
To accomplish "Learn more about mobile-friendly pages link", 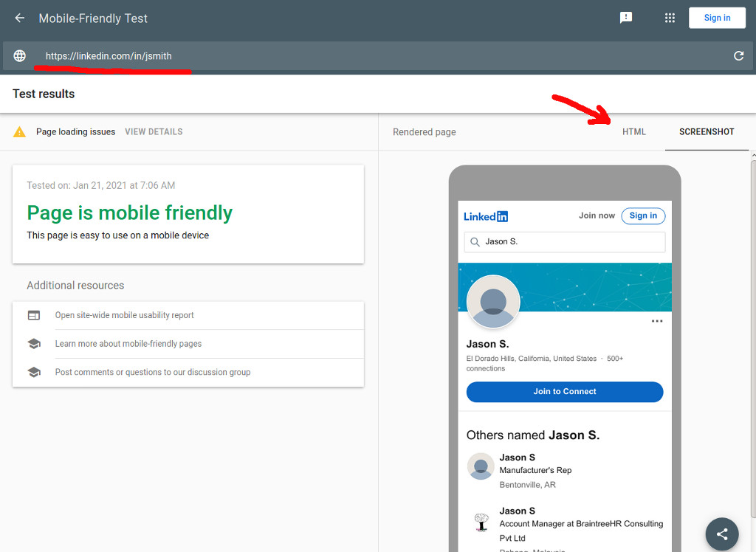I will (x=128, y=344).
